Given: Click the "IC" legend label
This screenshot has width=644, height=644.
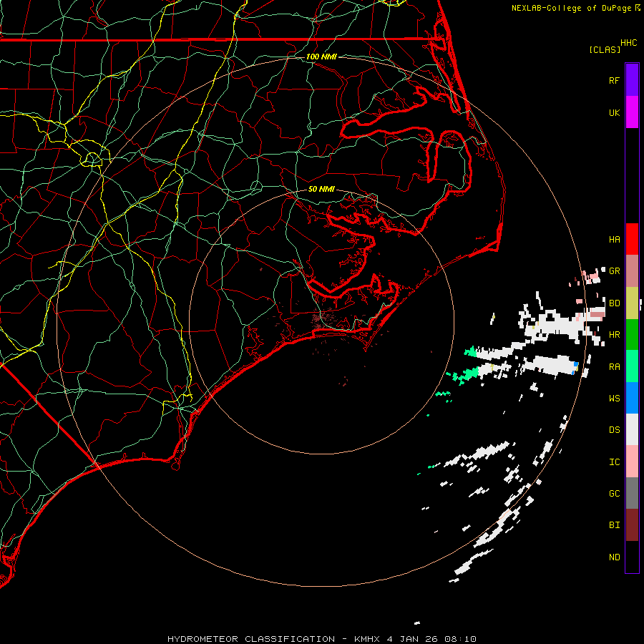Looking at the screenshot, I should 615,462.
